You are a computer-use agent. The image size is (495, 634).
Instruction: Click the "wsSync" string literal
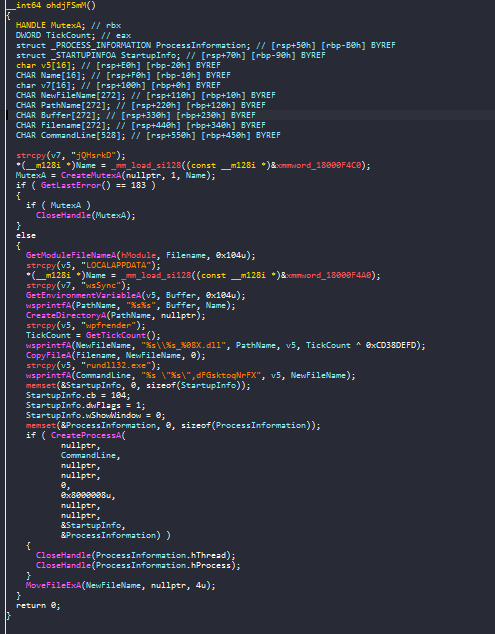pyautogui.click(x=101, y=285)
